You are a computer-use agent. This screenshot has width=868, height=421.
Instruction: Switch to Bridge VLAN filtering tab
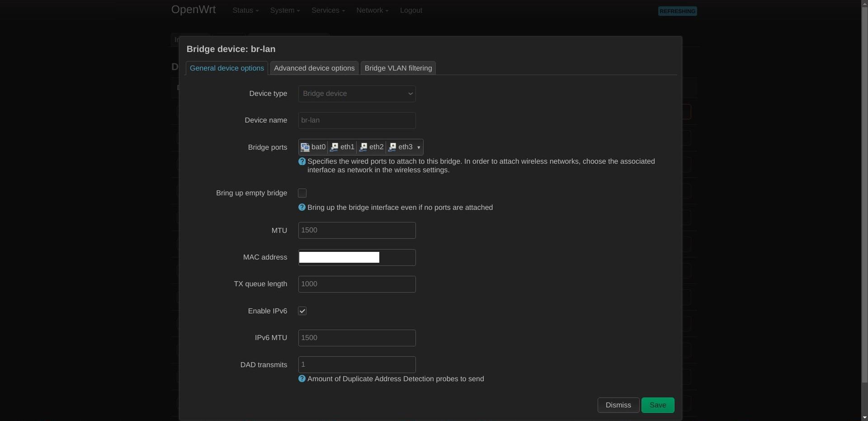click(398, 68)
